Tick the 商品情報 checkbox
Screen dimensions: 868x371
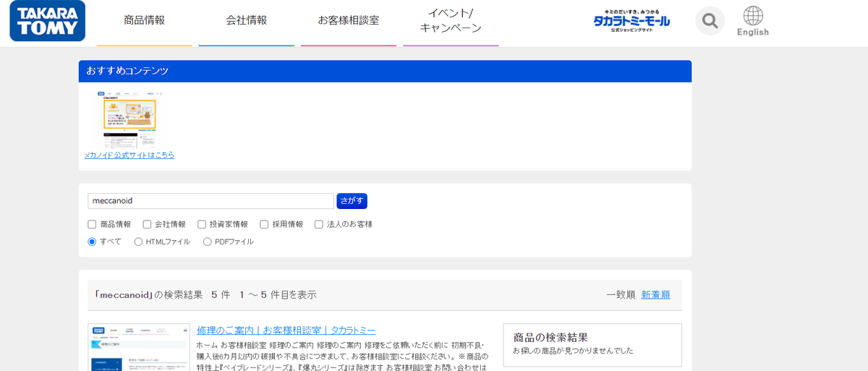point(92,224)
